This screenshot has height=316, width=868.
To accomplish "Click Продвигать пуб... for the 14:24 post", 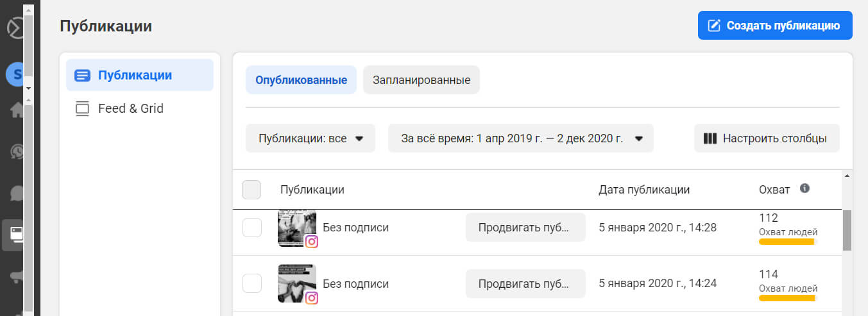I will click(525, 283).
